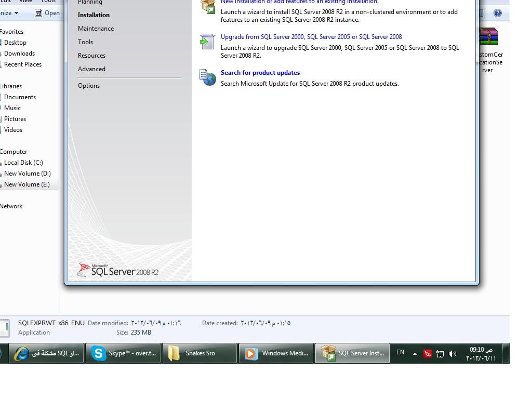Switch to SQL Server Installation taskbar button
This screenshot has height=399, width=532.
pos(353,353)
